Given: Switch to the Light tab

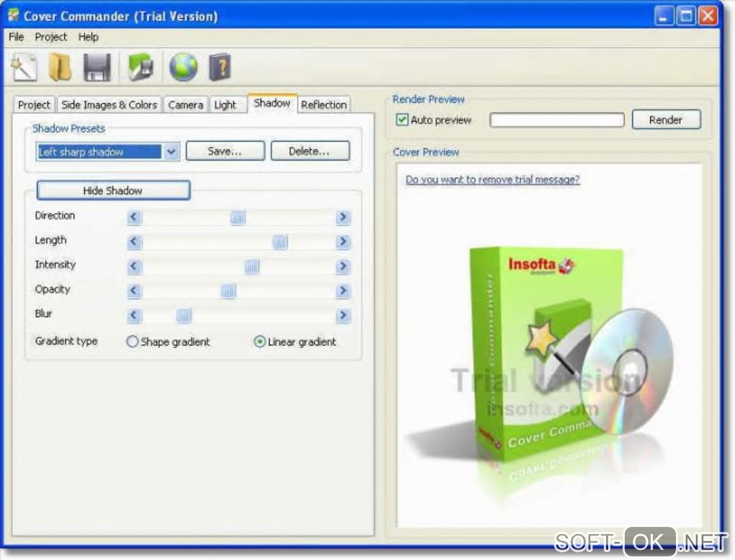Looking at the screenshot, I should (225, 105).
